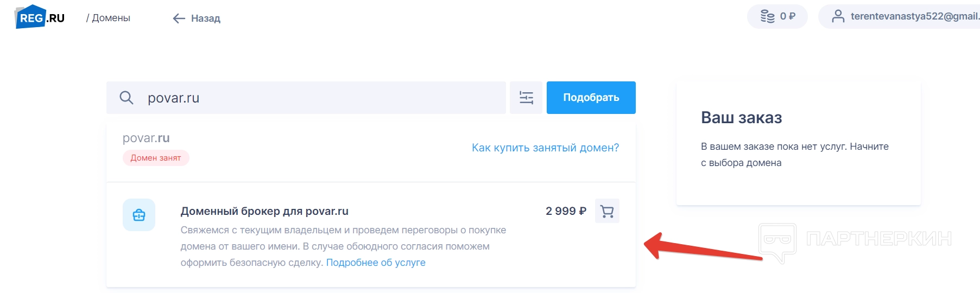Select "Доменный брокер для povar.ru" title

pos(264,211)
